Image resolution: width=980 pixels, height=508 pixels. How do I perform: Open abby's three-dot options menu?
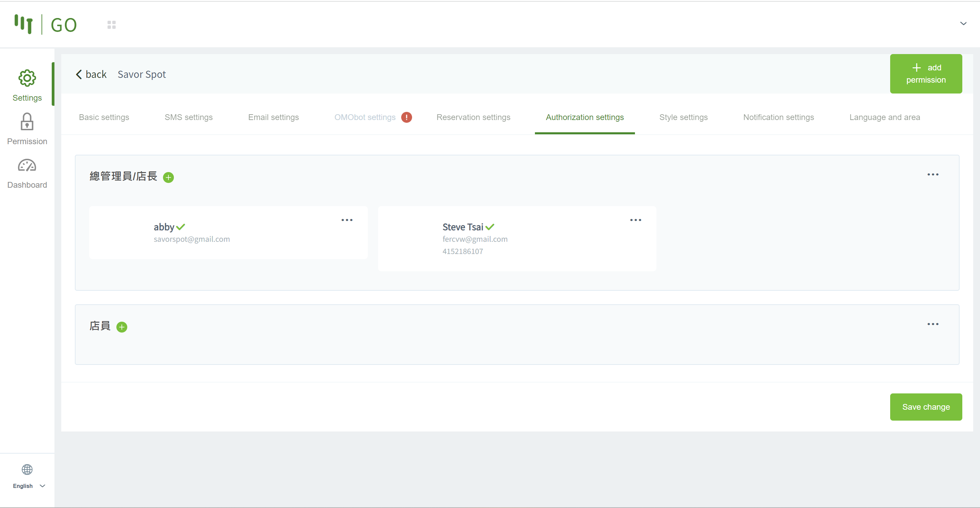point(347,220)
